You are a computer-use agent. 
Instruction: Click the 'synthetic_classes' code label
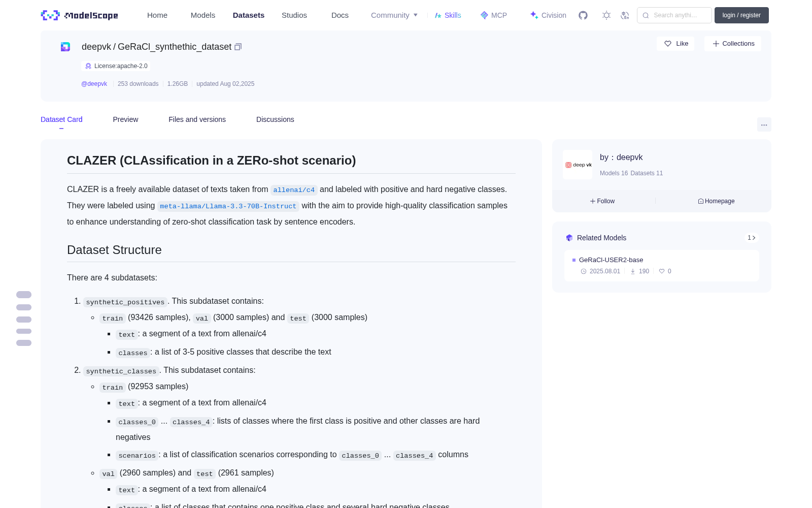tap(121, 371)
